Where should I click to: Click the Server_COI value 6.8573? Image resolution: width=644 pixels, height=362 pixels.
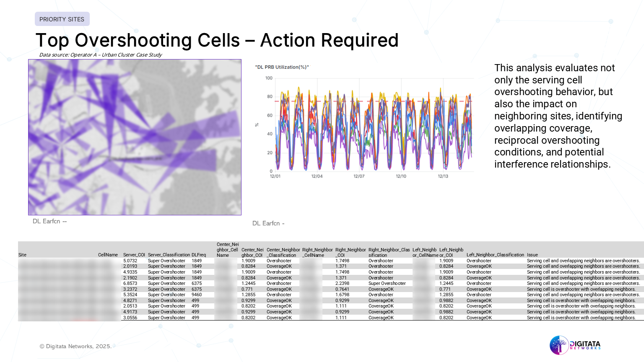pyautogui.click(x=130, y=284)
